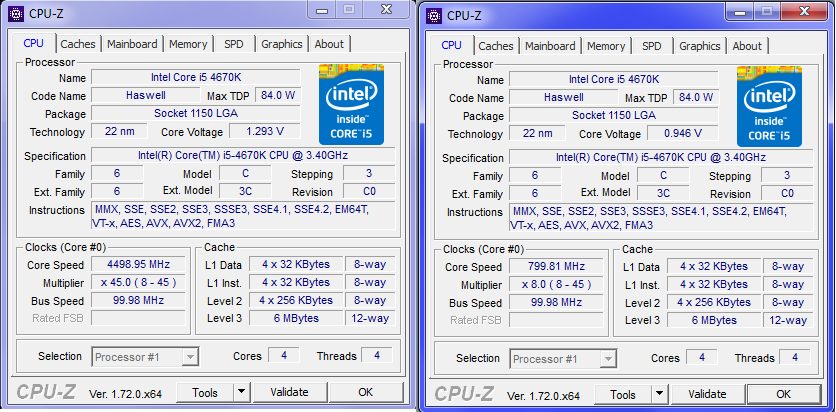Click Tools button in left CPU-Z window
836x412 pixels.
pos(205,393)
